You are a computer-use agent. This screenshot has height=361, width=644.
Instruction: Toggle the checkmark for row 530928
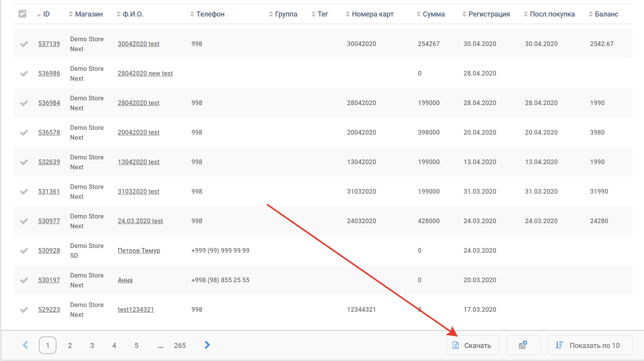pos(24,251)
